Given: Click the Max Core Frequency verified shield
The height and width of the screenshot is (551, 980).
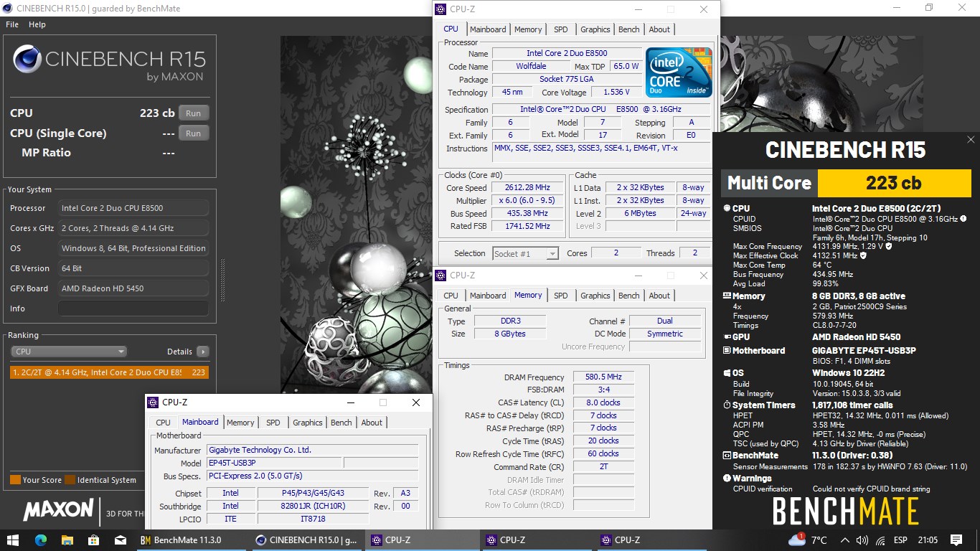Looking at the screenshot, I should click(889, 246).
